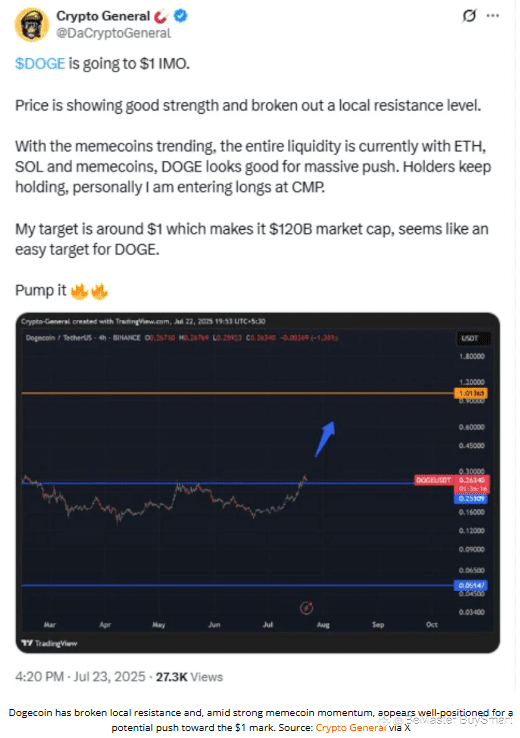Click the Grok circle-slash icon
The image size is (520, 738).
[x=469, y=16]
